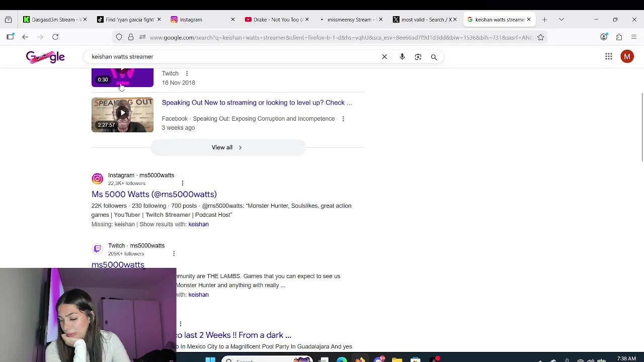Play the 2:27:57 Speaking Out video

(122, 115)
